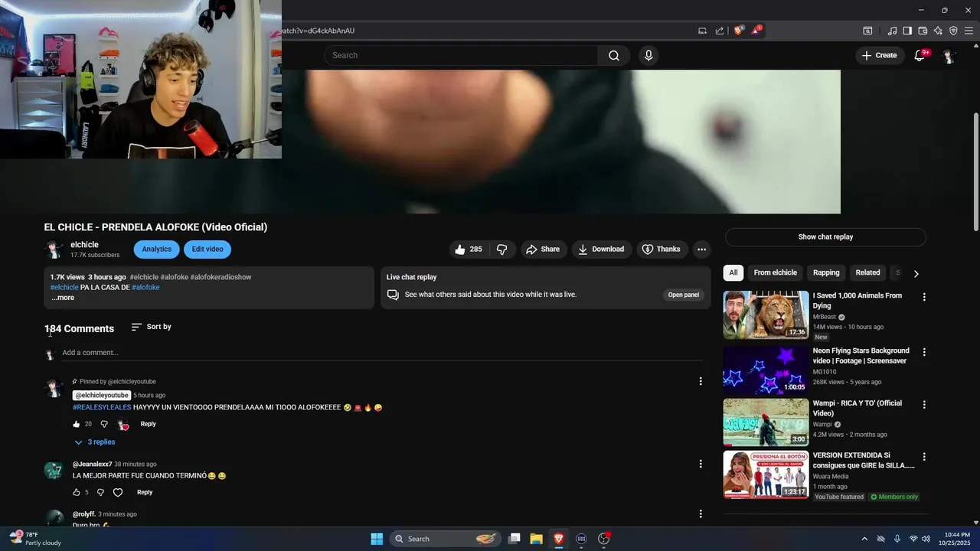Open menu for Neon Flying Stars video
This screenshot has height=551, width=980.
(924, 352)
